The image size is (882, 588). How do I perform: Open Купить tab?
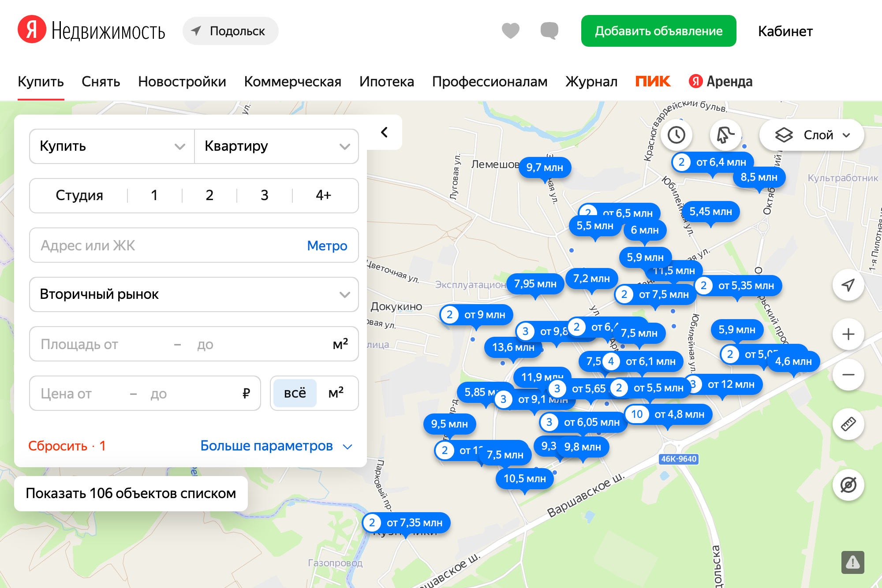coord(41,82)
